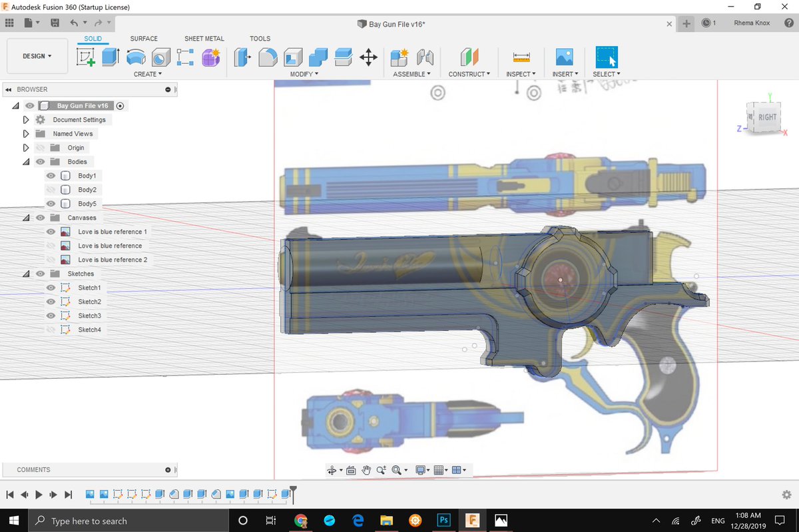
Task: Select the Press Pull tool
Action: coord(242,57)
